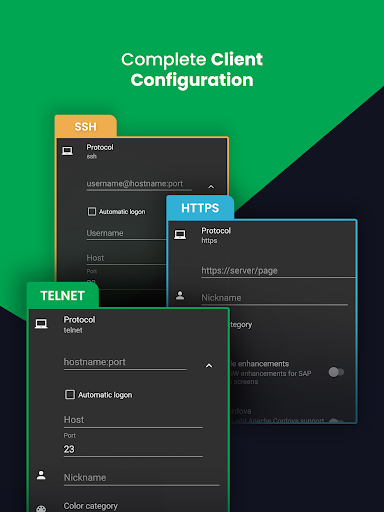Toggle the SAP enhancements switch
384x512 pixels.
point(336,372)
